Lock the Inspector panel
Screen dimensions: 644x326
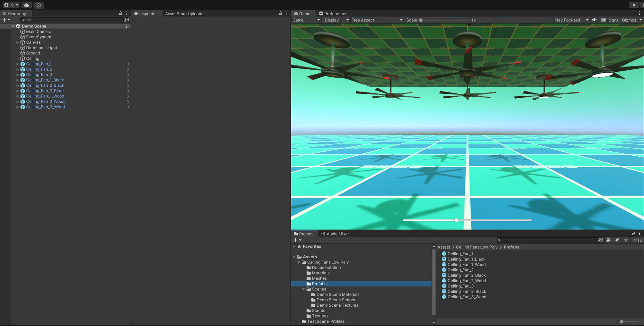(x=280, y=13)
